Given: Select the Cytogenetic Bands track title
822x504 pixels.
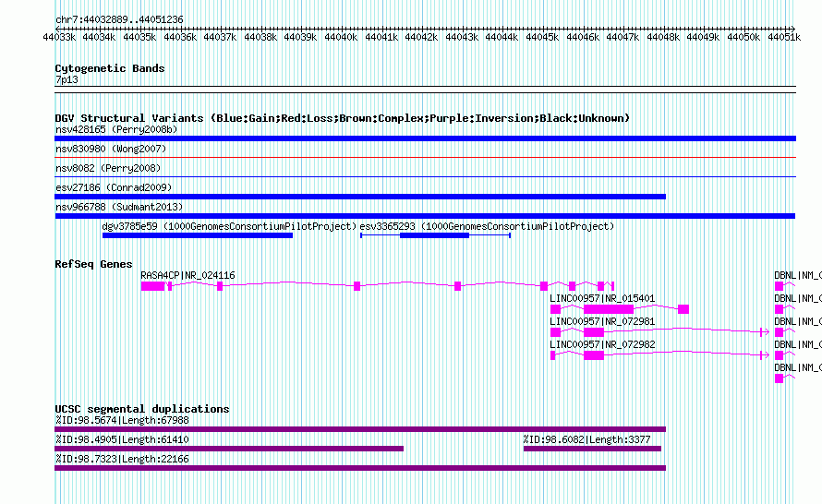Looking at the screenshot, I should [110, 68].
